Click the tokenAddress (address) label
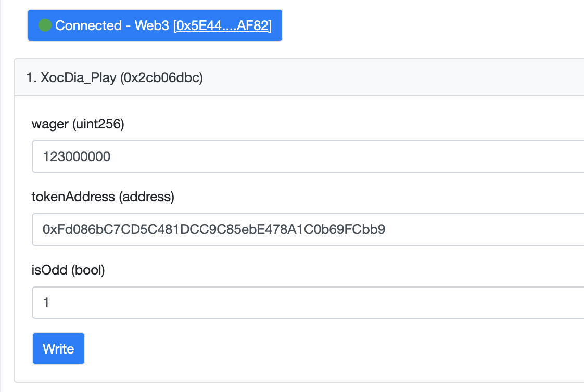Image resolution: width=584 pixels, height=392 pixels. tap(103, 197)
